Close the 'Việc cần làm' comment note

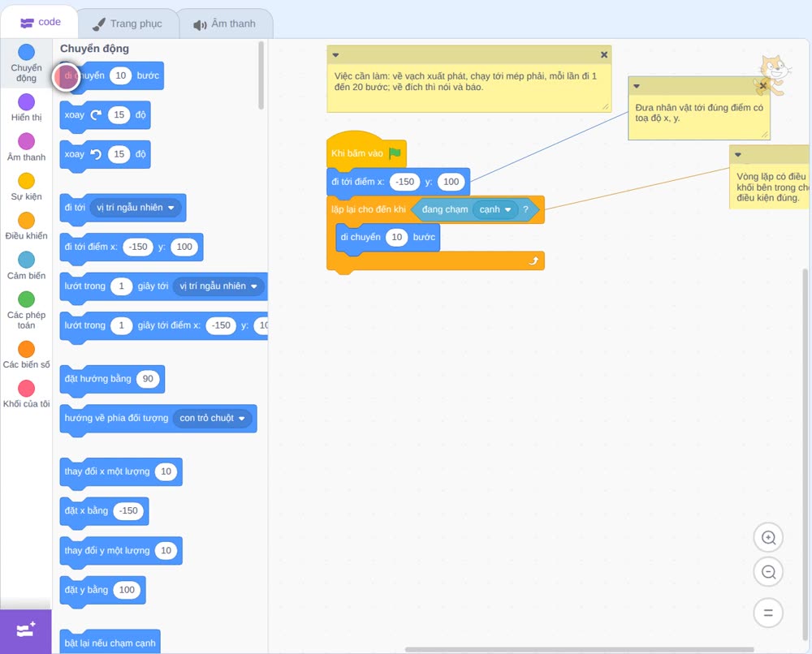(x=604, y=55)
